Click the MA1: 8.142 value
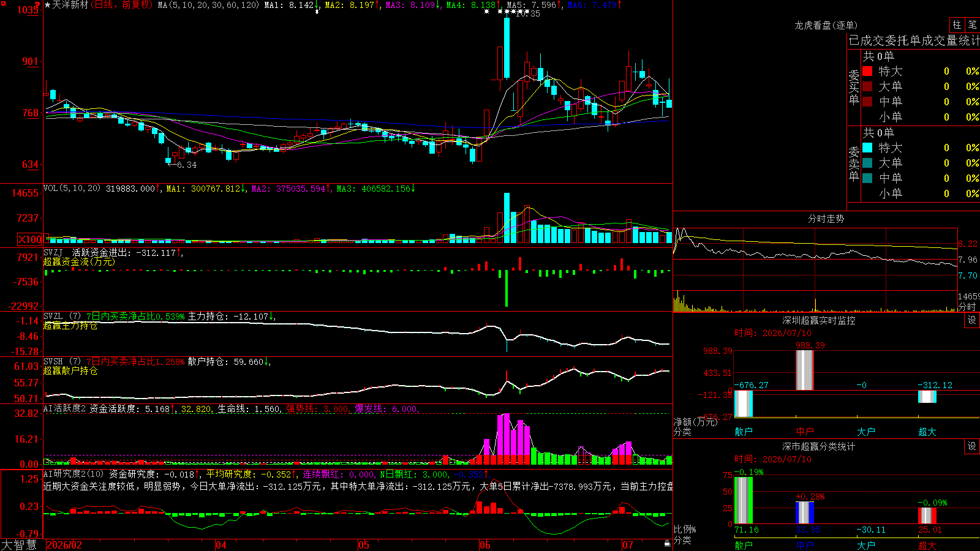 tap(289, 5)
